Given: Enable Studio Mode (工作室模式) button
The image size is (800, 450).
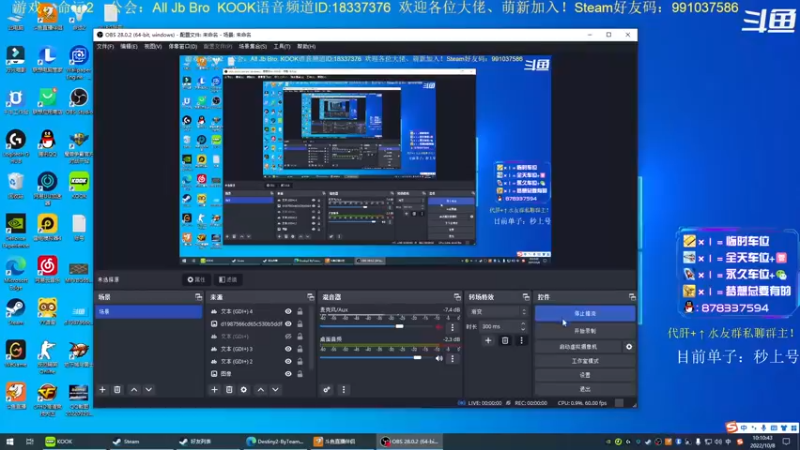Looking at the screenshot, I should click(x=585, y=361).
